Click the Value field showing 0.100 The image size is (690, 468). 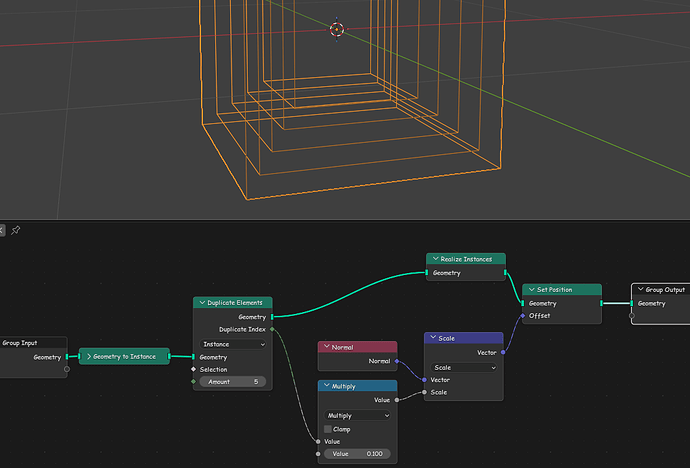pyautogui.click(x=357, y=454)
